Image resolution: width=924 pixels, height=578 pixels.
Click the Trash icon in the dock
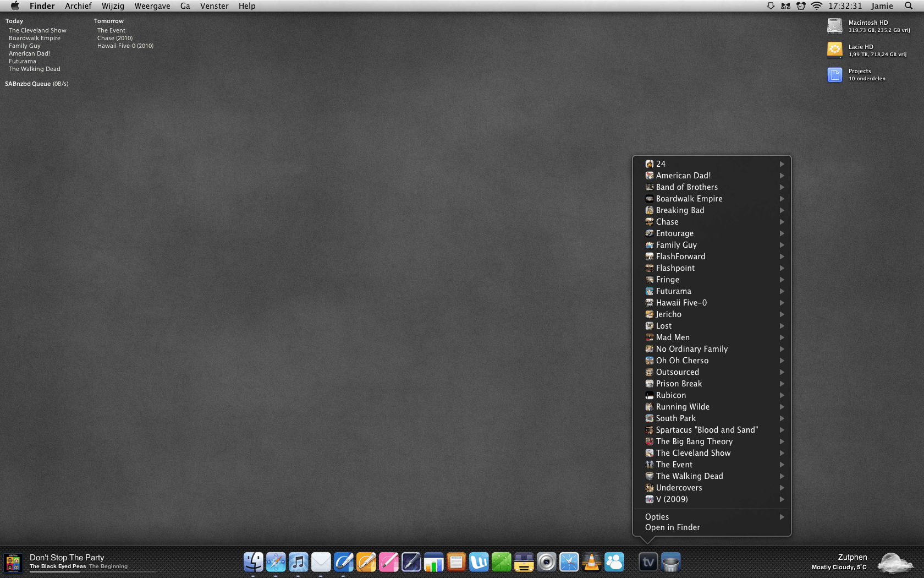[x=670, y=562]
